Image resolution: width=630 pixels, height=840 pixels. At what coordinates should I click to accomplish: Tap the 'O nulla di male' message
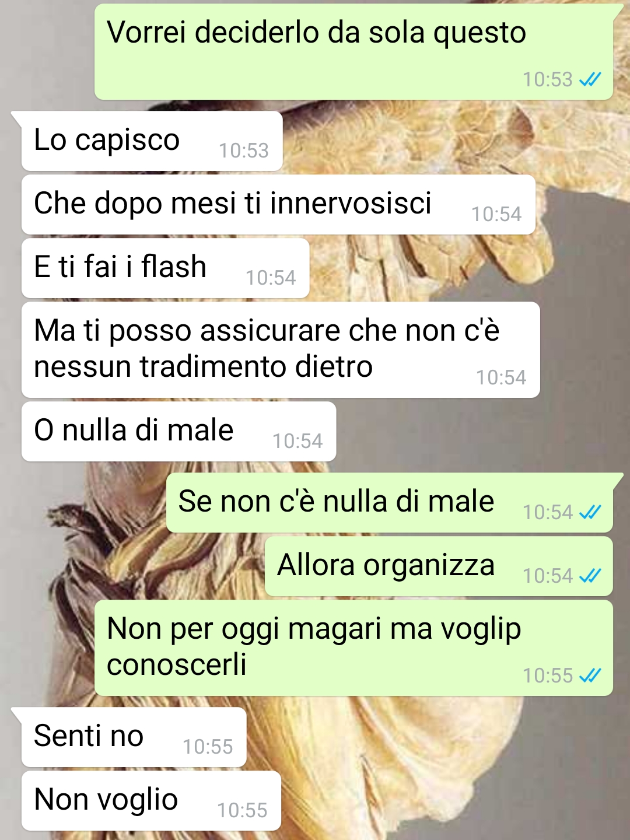coord(178,432)
